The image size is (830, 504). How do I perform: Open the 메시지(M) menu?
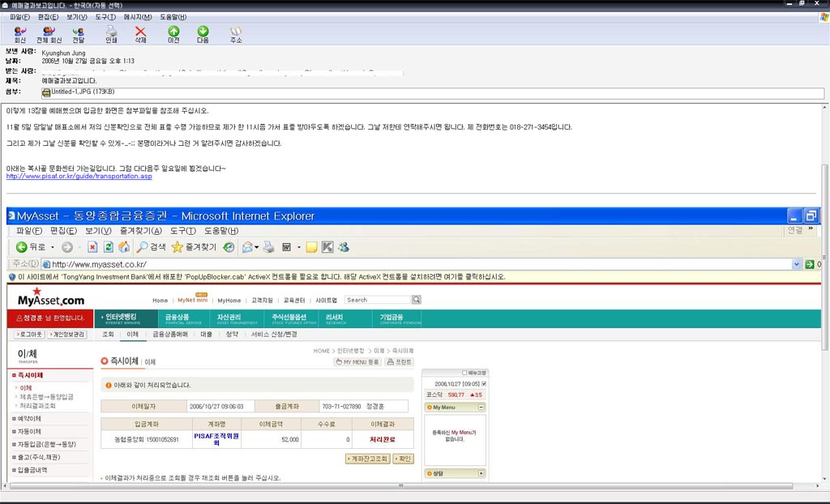138,17
